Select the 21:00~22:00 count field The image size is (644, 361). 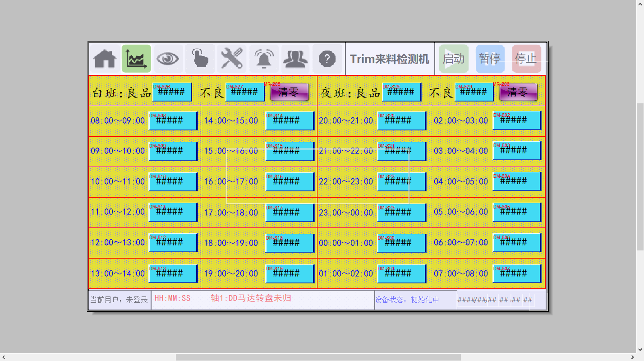402,151
